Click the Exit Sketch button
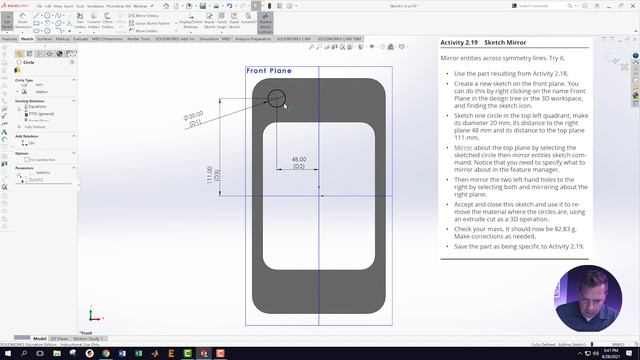640x360 pixels. point(7,21)
